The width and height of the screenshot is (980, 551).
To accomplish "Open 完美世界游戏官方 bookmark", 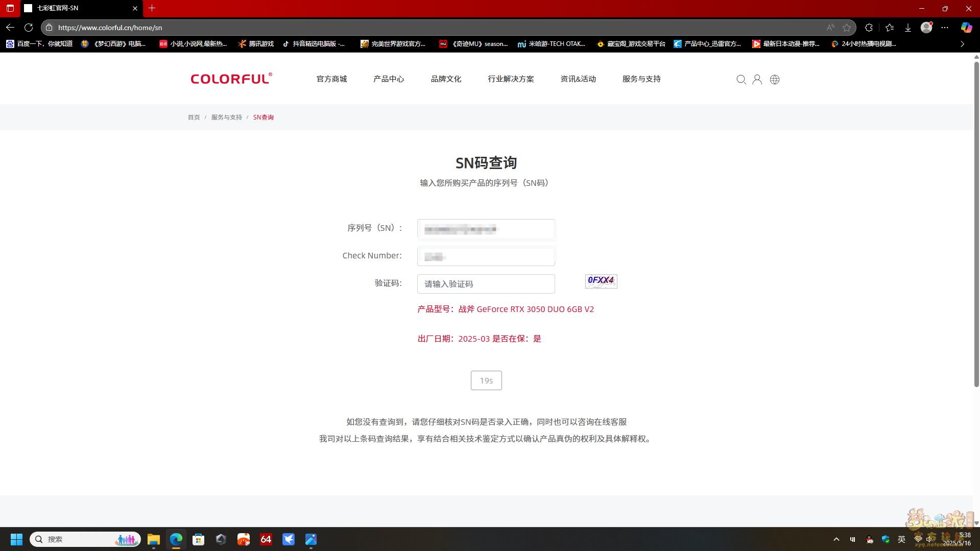I will 393,44.
